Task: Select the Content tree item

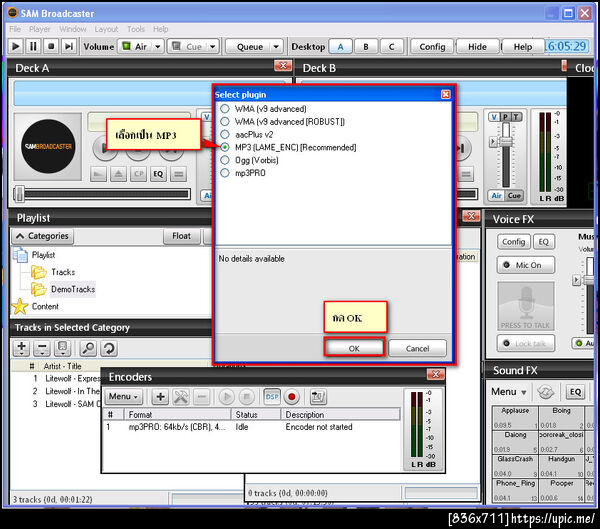Action: tap(36, 307)
